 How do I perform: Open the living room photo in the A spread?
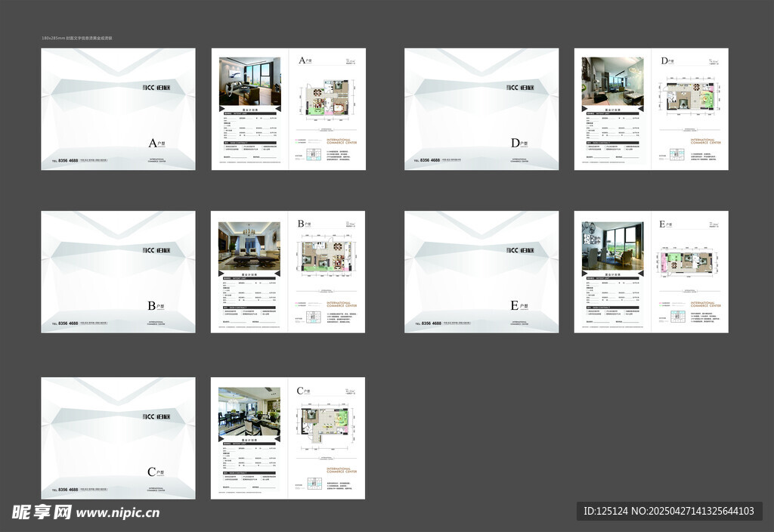(249, 82)
